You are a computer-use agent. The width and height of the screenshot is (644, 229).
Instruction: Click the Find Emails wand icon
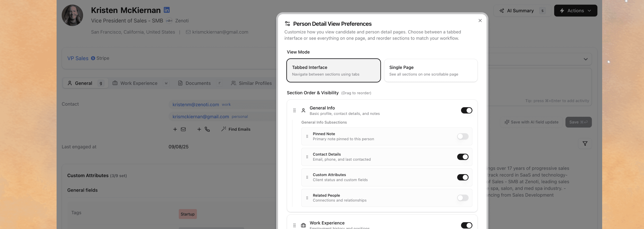click(x=223, y=129)
